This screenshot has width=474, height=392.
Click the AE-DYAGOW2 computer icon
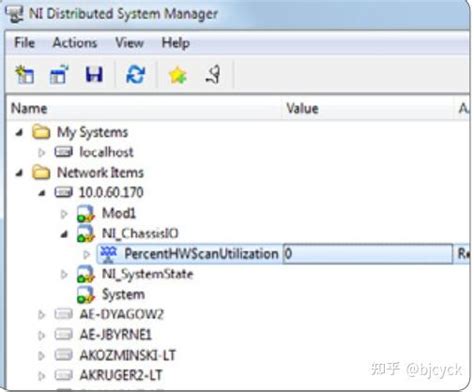pos(63,314)
